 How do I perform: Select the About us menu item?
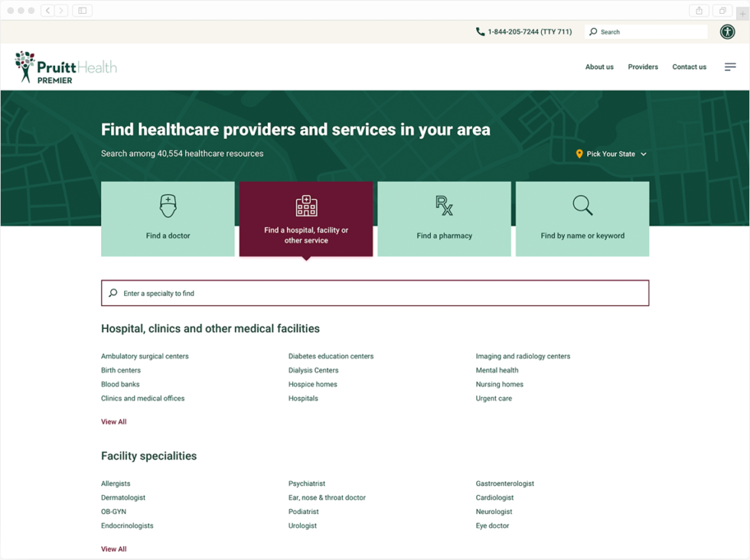(x=599, y=67)
